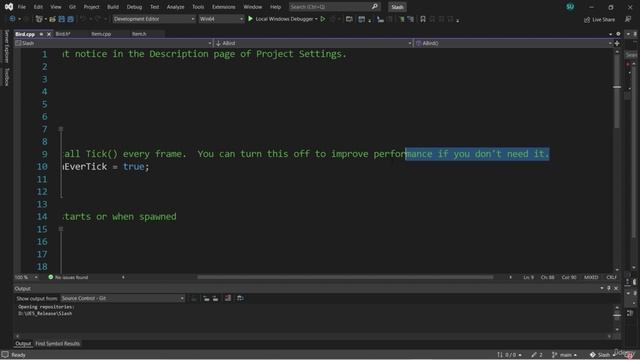Viewport: 640px width, 360px height.
Task: Pin the Bird.cpp tab
Action: [x=41, y=34]
